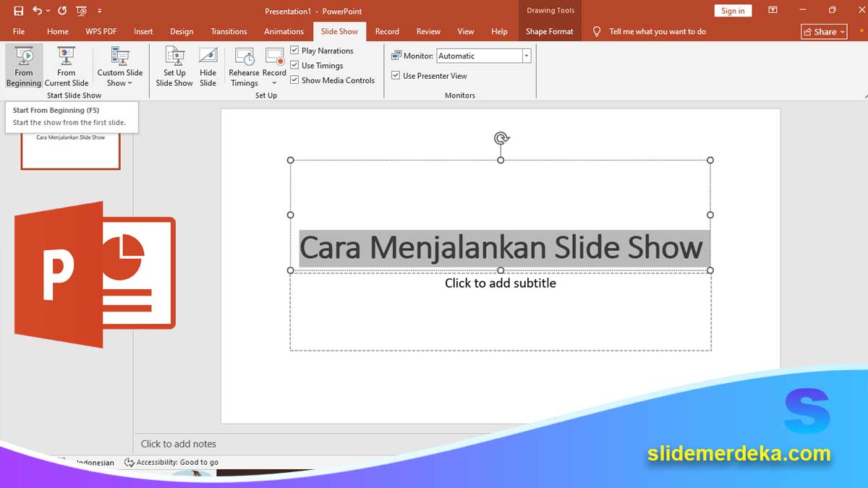Image resolution: width=868 pixels, height=488 pixels.
Task: Open the View tab
Action: coord(466,31)
